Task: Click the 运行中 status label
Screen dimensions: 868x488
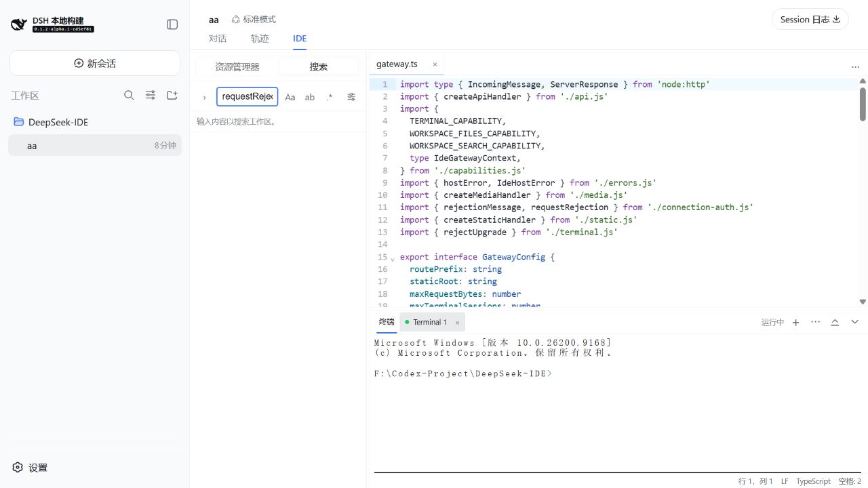Action: 772,323
